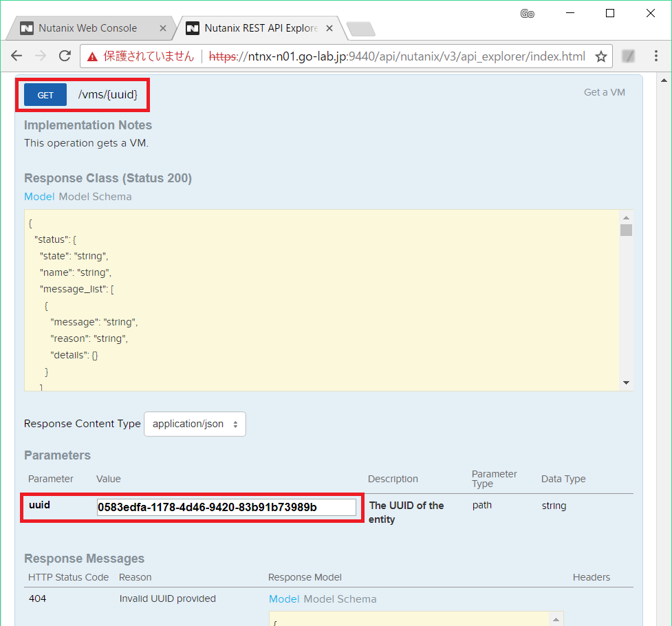The height and width of the screenshot is (626, 672).
Task: Open a new browser tab
Action: (x=360, y=28)
